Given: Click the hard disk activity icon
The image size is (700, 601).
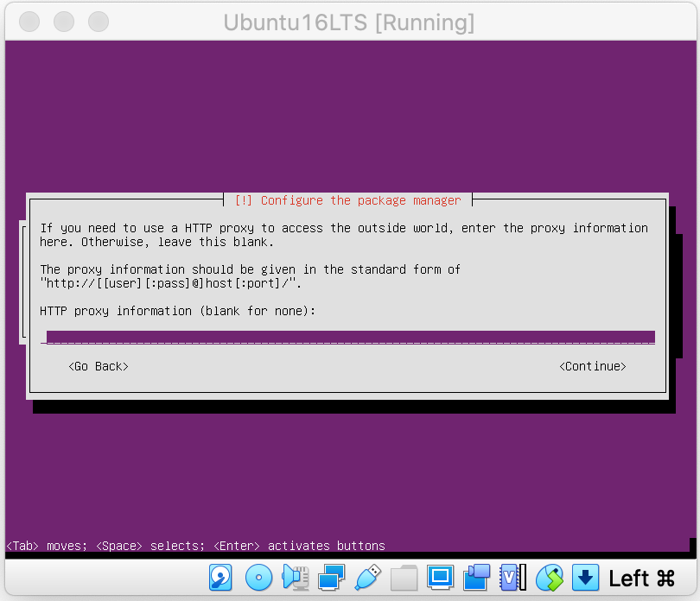Looking at the screenshot, I should click(x=222, y=577).
